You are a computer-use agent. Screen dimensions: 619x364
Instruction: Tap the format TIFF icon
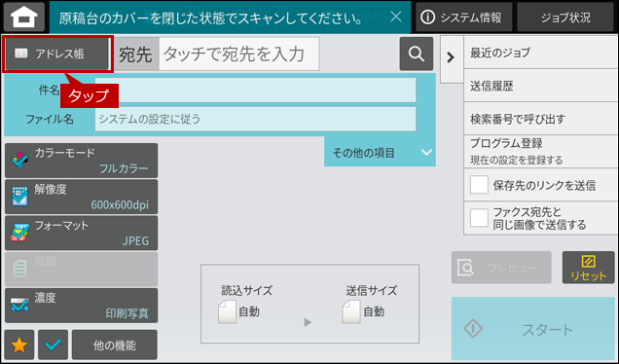(x=19, y=233)
